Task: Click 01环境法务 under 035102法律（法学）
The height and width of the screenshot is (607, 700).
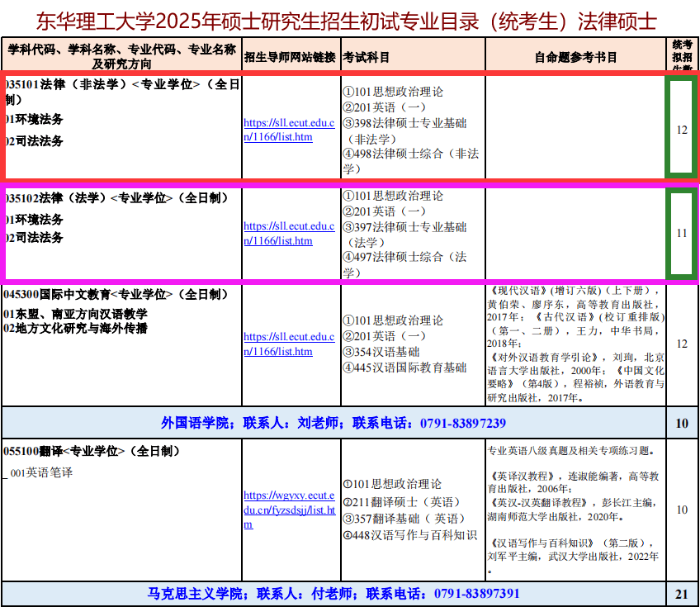Action: point(35,220)
